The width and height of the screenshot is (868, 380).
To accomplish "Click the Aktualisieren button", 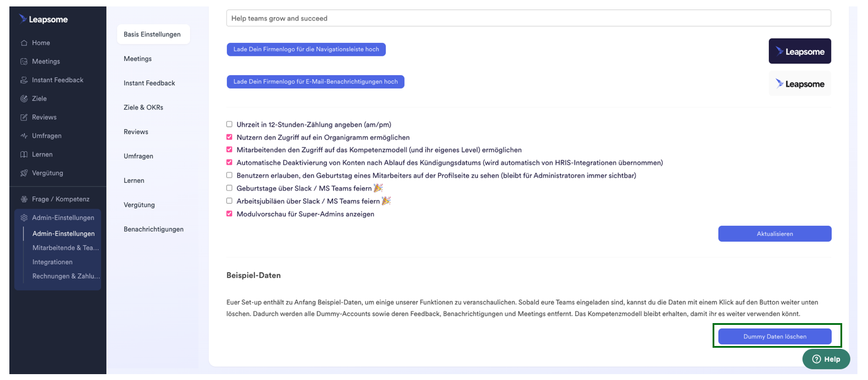I will click(x=774, y=233).
